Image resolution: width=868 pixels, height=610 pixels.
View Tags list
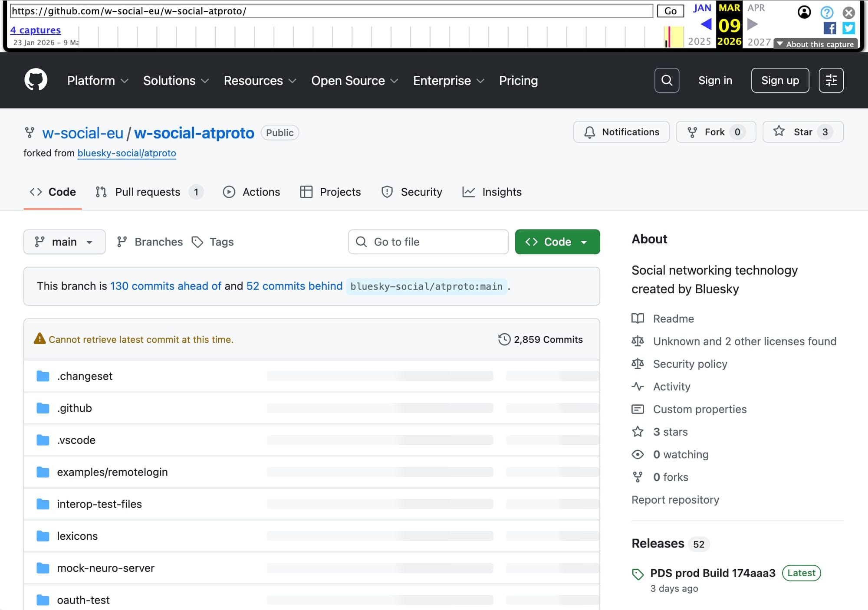pyautogui.click(x=213, y=242)
